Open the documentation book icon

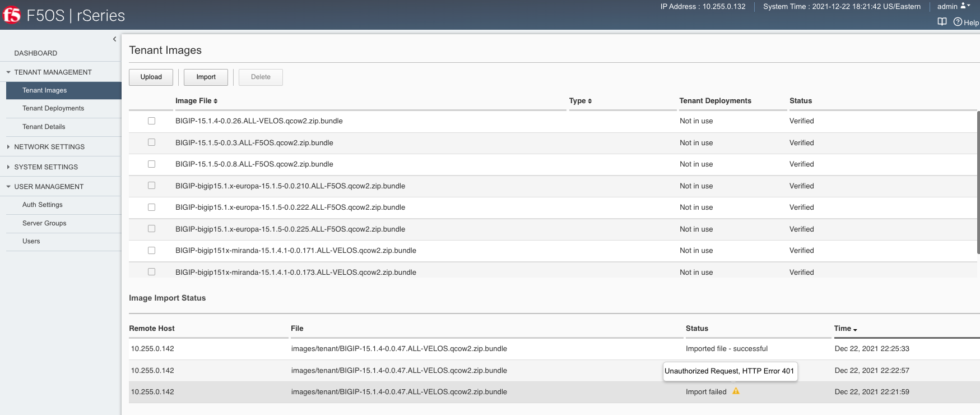pos(942,22)
